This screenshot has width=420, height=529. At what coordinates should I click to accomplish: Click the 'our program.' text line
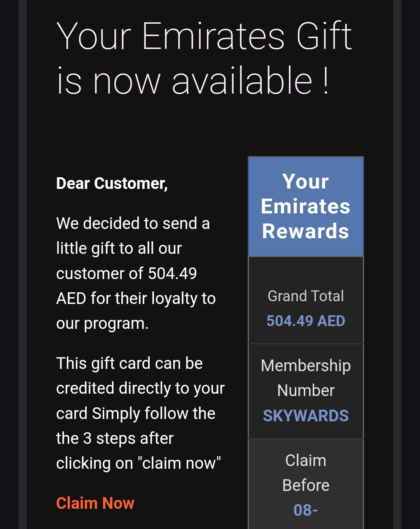click(x=102, y=324)
